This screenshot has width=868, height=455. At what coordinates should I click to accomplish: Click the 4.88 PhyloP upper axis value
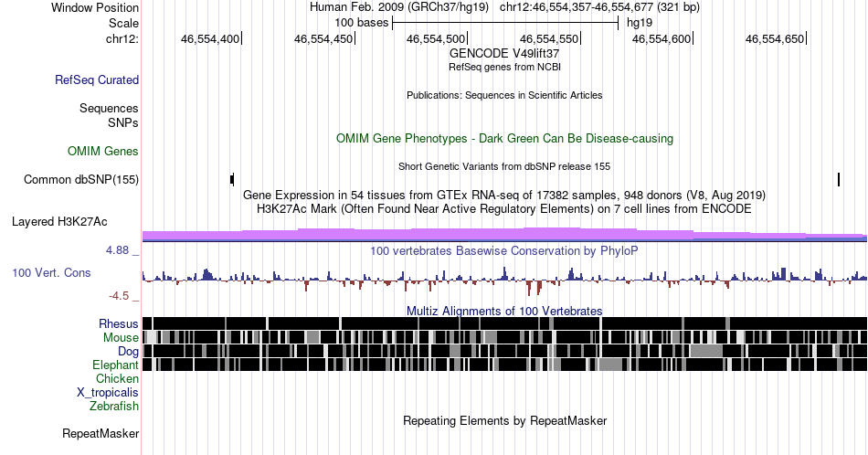(117, 250)
